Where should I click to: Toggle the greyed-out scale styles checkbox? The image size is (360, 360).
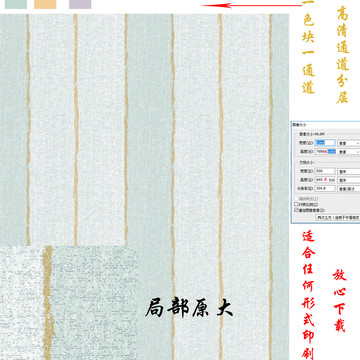click(x=296, y=199)
